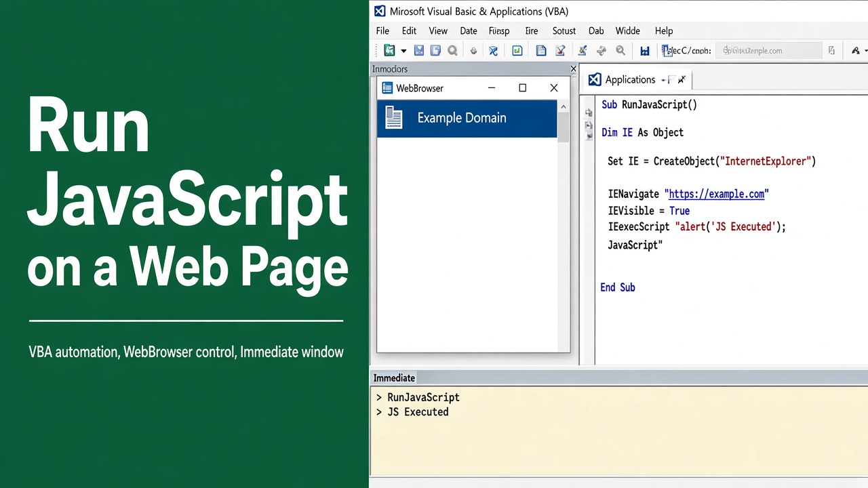Click the WebBrowser window title icon

(x=387, y=88)
